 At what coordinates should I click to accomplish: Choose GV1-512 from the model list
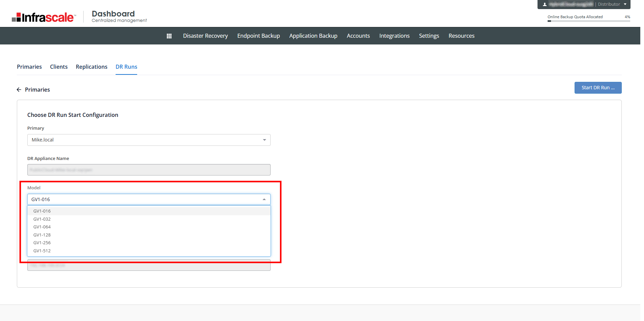pos(42,251)
